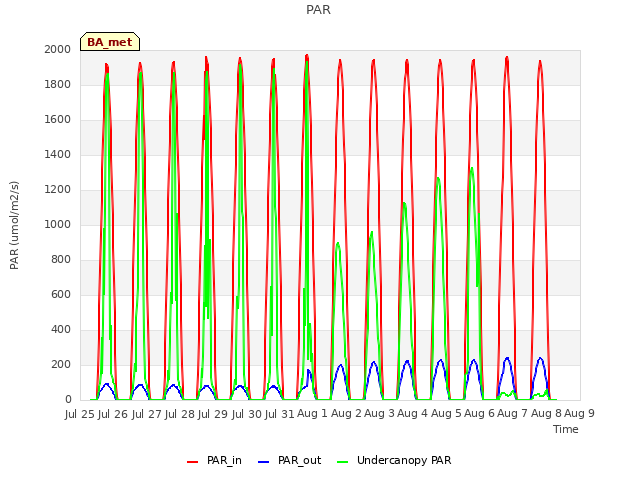The width and height of the screenshot is (640, 480).
Task: Click the green Undercanopy PAR legend swatch
Action: [343, 462]
